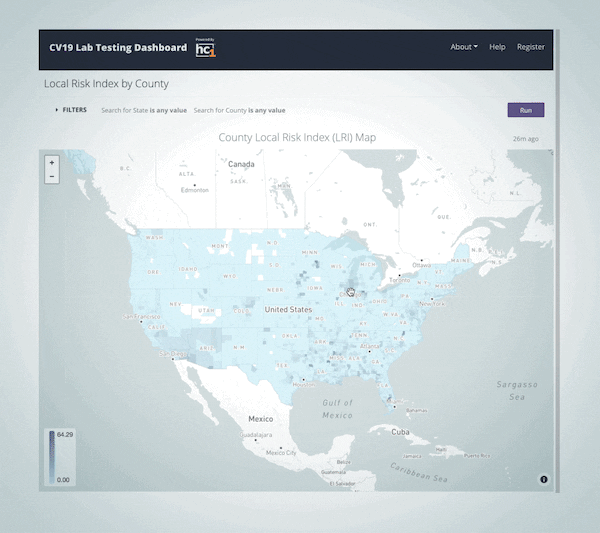Click the Gulf of Mexico label
This screenshot has height=533, width=600.
point(337,409)
